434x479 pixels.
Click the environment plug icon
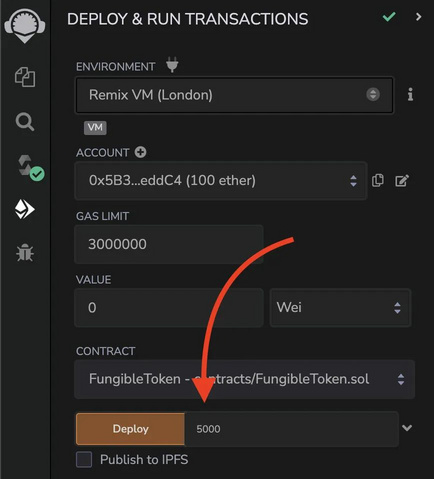[x=172, y=65]
